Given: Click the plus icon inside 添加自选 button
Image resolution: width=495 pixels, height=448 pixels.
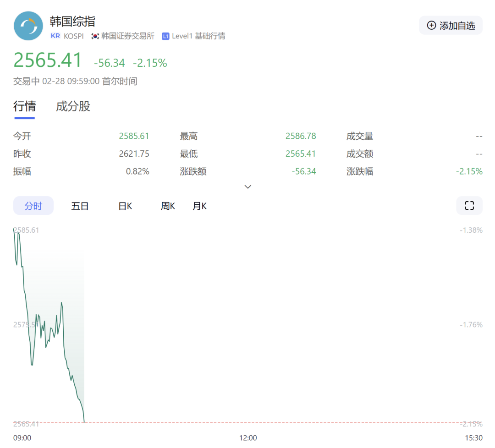Looking at the screenshot, I should 431,26.
